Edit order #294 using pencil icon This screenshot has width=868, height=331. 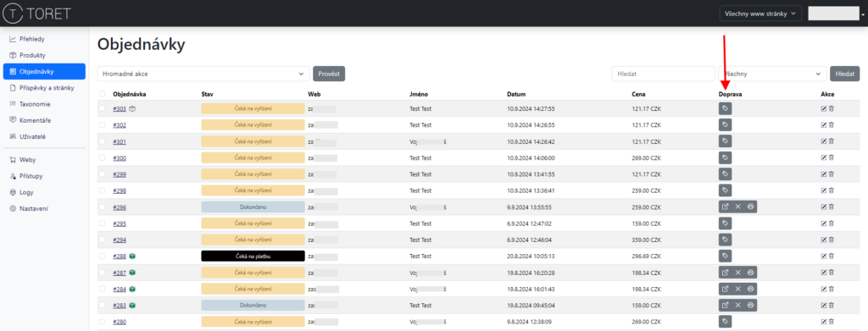824,240
